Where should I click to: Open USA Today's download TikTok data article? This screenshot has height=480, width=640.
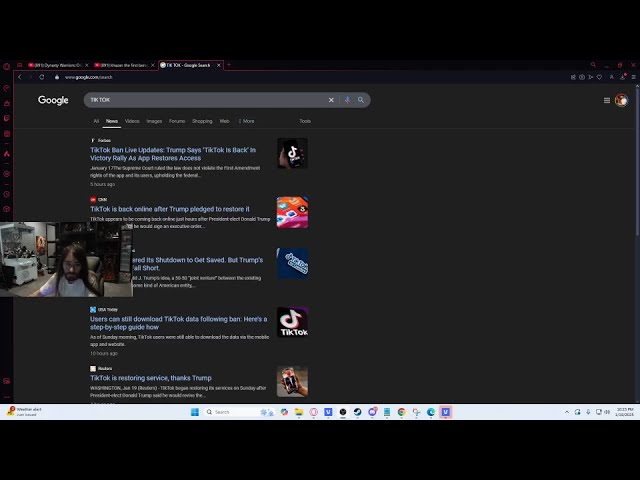(x=179, y=323)
